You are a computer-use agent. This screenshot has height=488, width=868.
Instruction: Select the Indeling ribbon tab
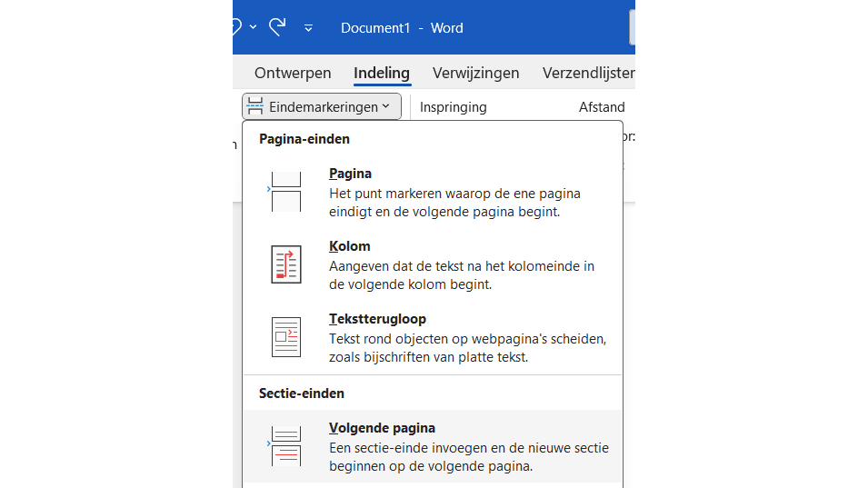point(382,73)
